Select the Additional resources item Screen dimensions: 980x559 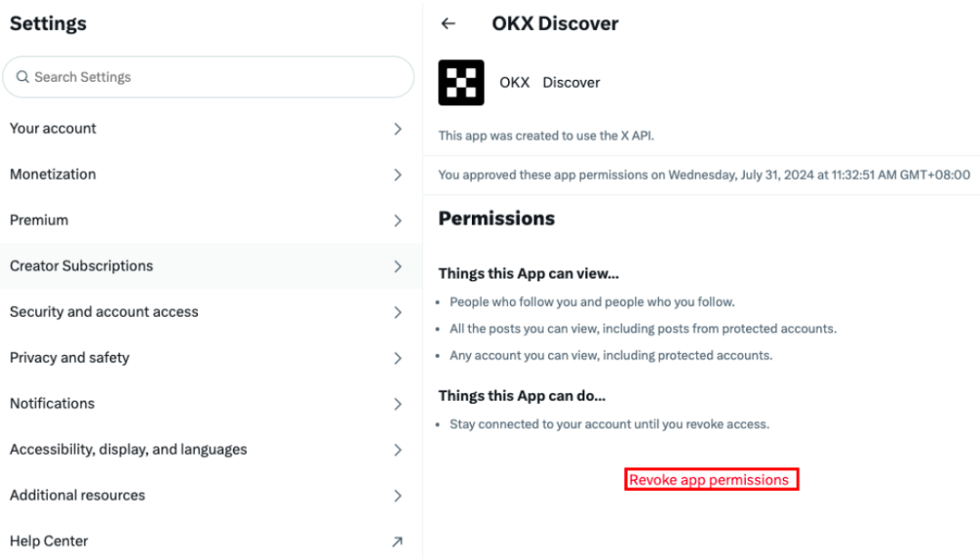click(x=211, y=495)
